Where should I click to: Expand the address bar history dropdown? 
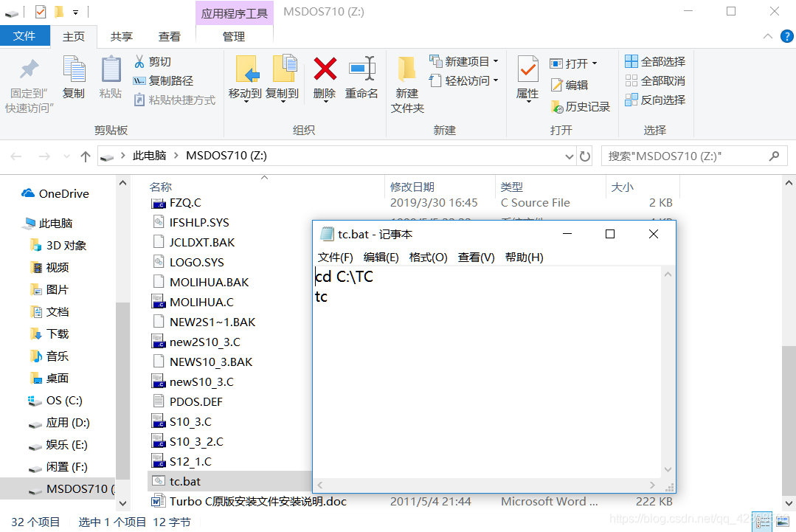pos(569,156)
